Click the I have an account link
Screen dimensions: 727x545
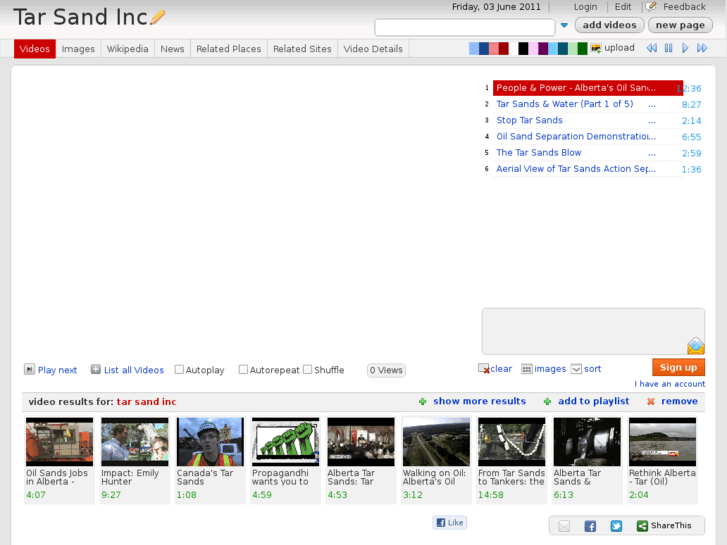[670, 384]
